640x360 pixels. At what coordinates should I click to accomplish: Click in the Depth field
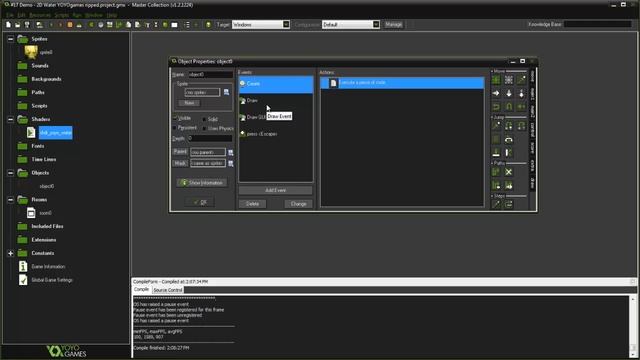[211, 138]
